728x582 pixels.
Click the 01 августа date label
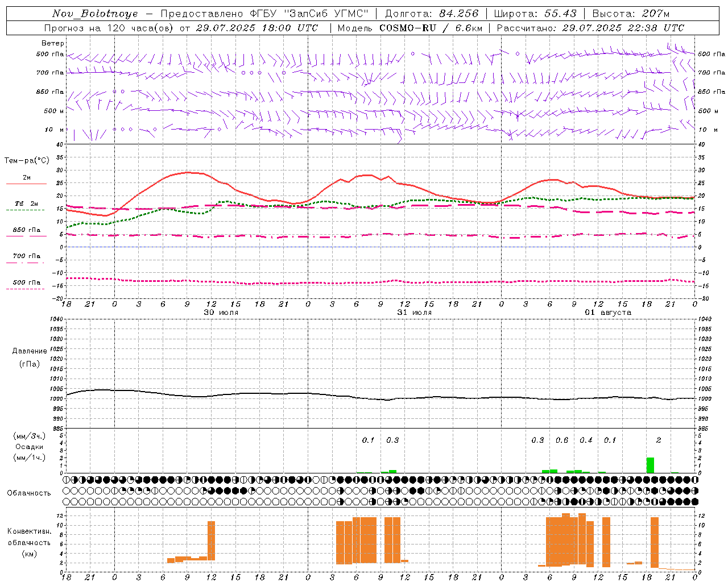coord(608,313)
